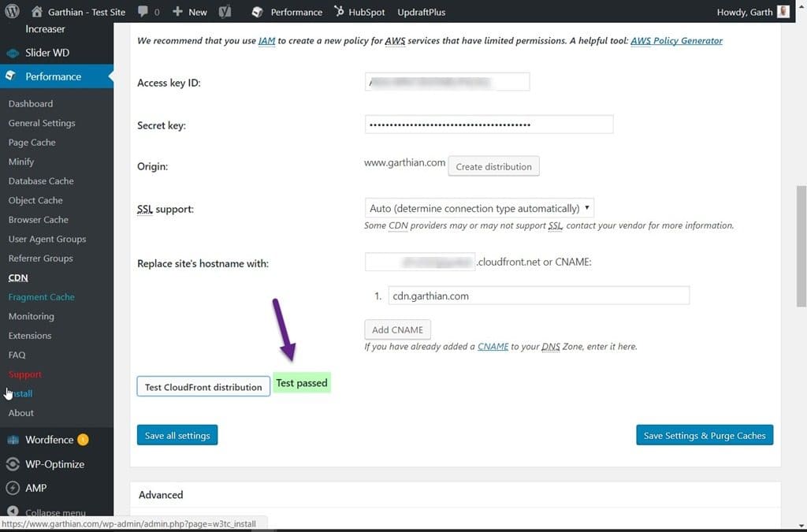807x532 pixels.
Task: Click the Add CNAME button
Action: pos(397,329)
